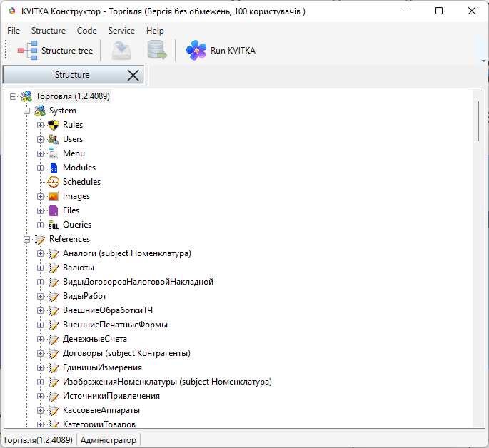Click the toolbar grip handle
Viewport: 489px width, 448px height.
point(6,50)
